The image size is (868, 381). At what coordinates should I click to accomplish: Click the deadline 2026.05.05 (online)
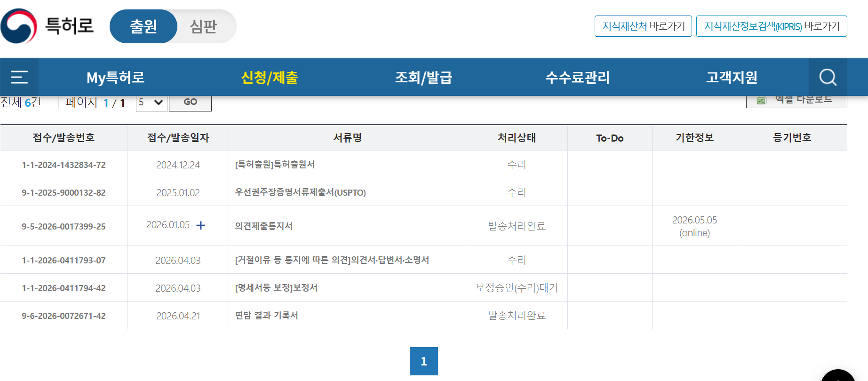click(694, 226)
